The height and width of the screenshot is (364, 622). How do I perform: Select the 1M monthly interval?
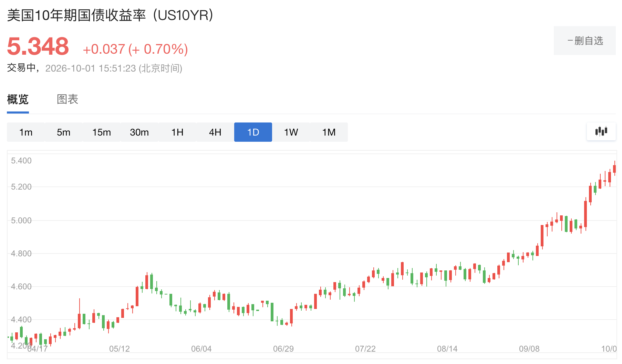pos(329,132)
